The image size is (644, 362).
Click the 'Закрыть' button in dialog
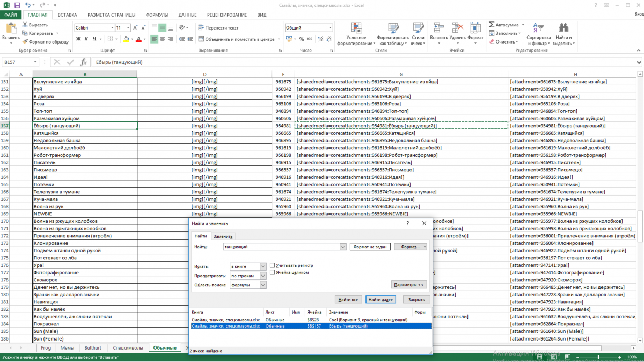[x=416, y=300]
